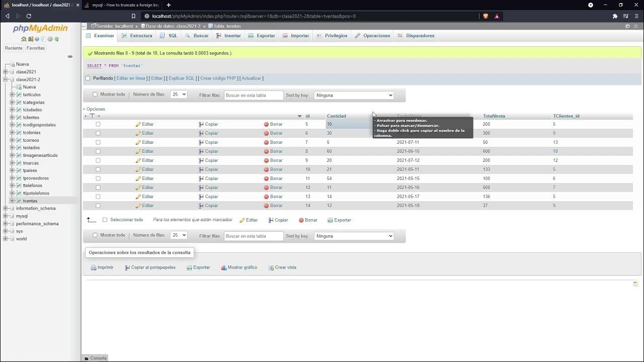Open the navigation panel settings gear
The image size is (644, 362).
(50, 39)
